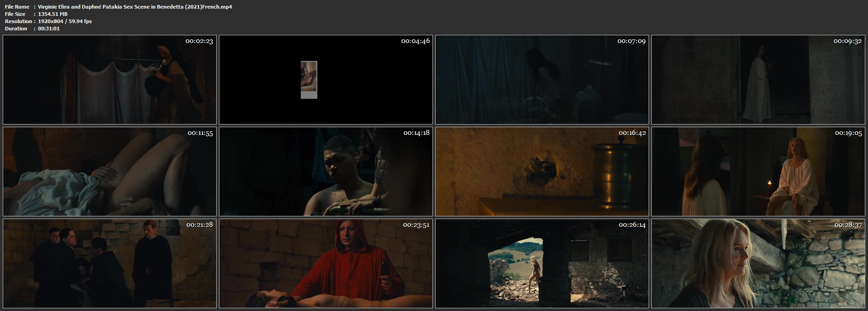
Task: Click the "File Name" label
Action: (17, 7)
